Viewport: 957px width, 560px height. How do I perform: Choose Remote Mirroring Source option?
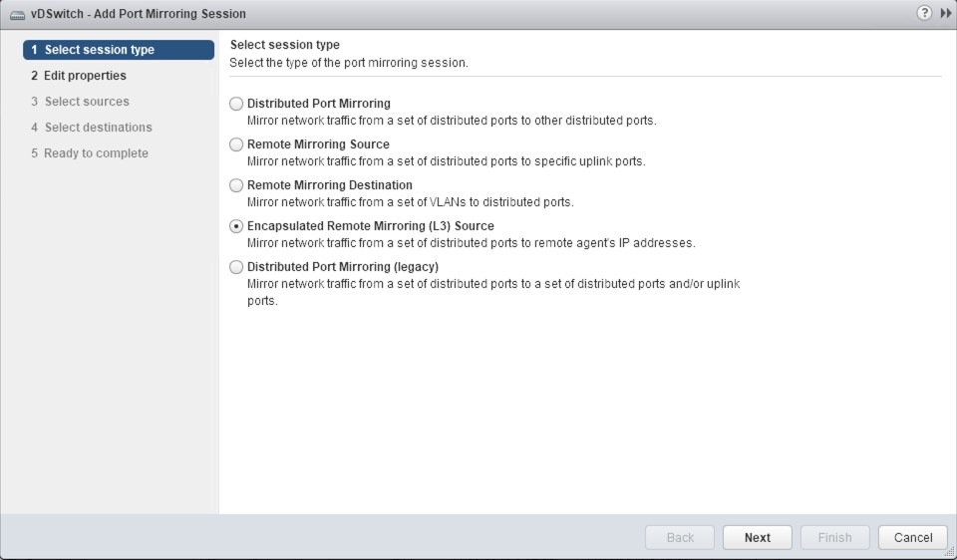pyautogui.click(x=236, y=144)
